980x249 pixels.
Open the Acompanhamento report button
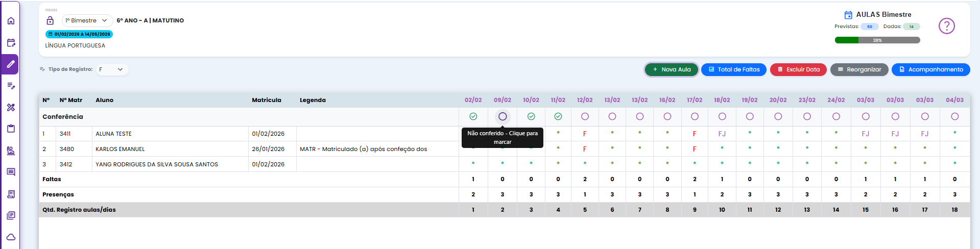(930, 69)
